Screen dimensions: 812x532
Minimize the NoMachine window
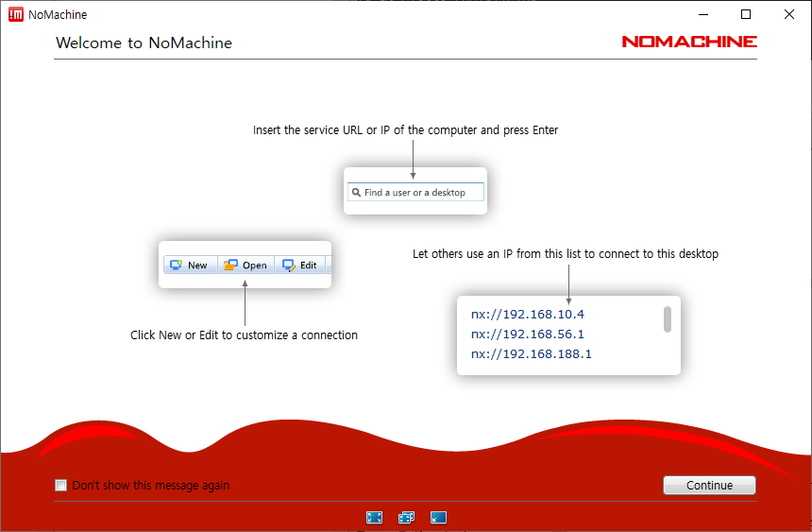tap(703, 14)
